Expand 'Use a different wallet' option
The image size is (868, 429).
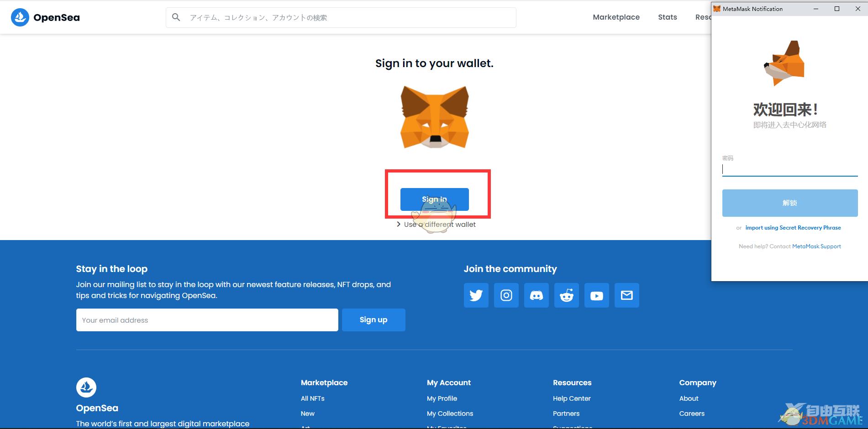pyautogui.click(x=436, y=225)
